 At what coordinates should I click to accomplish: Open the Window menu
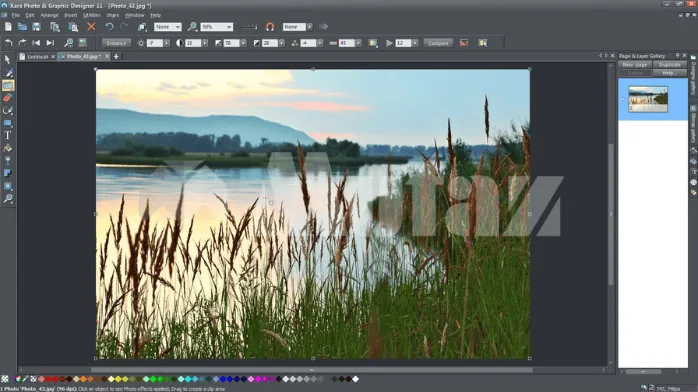coord(134,15)
